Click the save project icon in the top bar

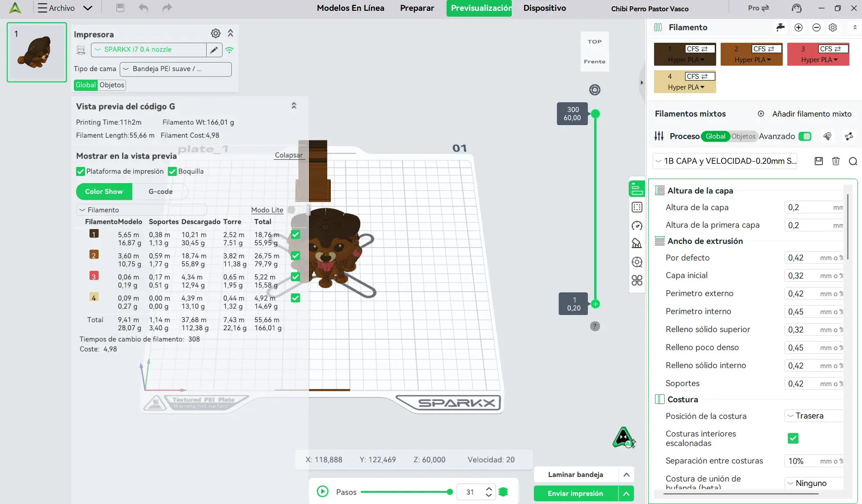[x=120, y=8]
